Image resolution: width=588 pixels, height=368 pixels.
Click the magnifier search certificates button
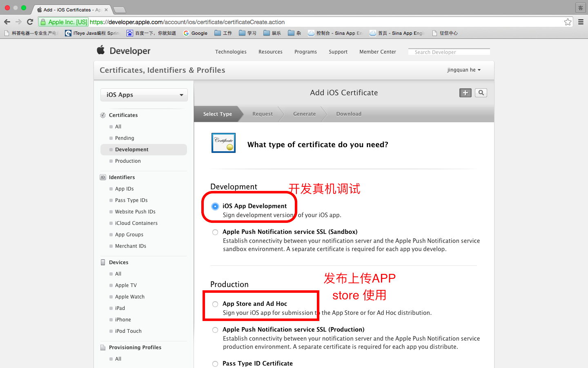(x=481, y=93)
